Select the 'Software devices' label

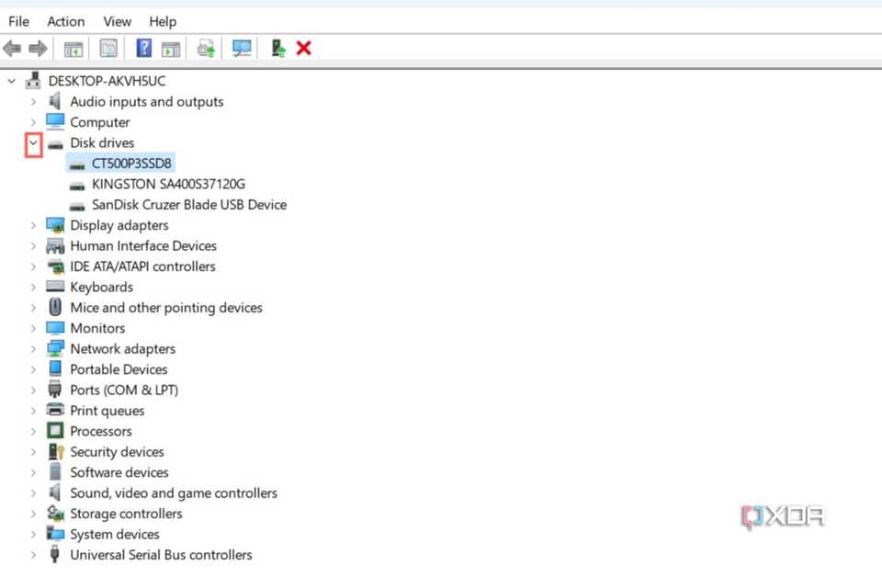tap(119, 472)
